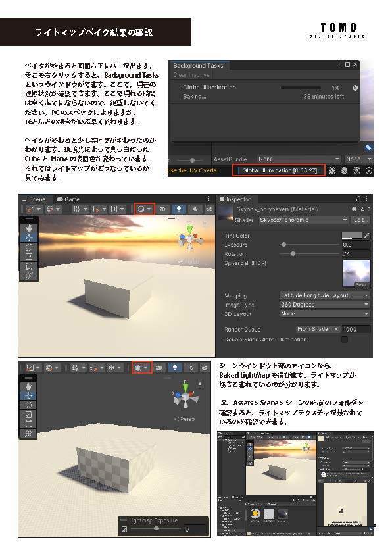Select the Move tool in sunset Scene view
392x554 pixels.
tap(29, 238)
